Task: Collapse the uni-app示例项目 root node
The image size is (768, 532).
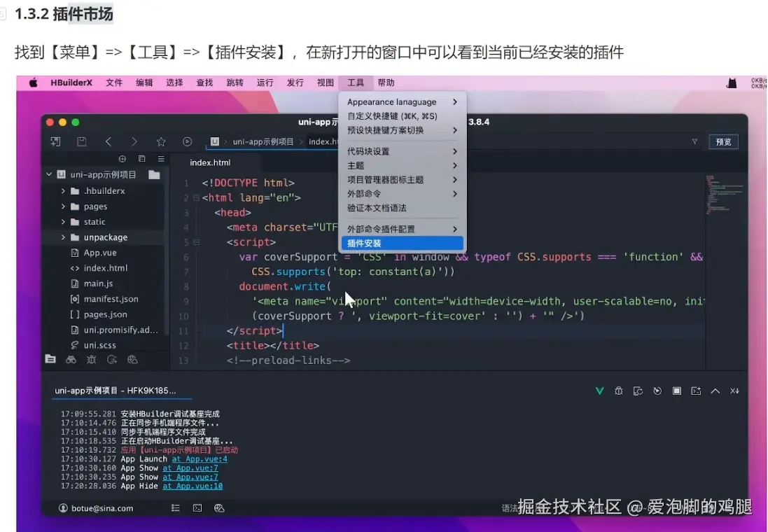Action: pos(49,174)
